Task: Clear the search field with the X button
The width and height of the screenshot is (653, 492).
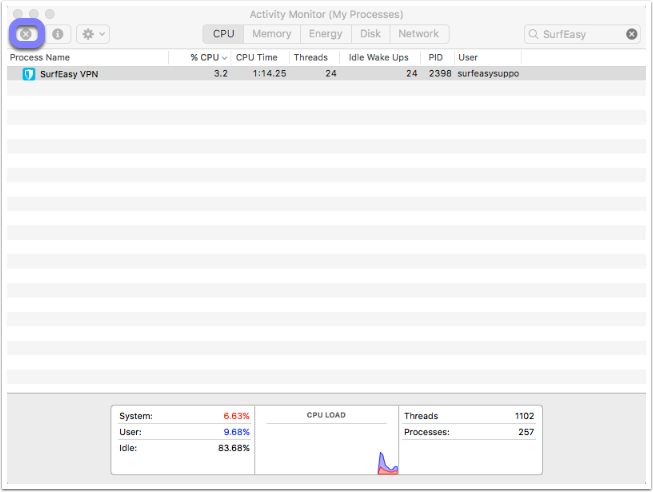Action: click(631, 34)
